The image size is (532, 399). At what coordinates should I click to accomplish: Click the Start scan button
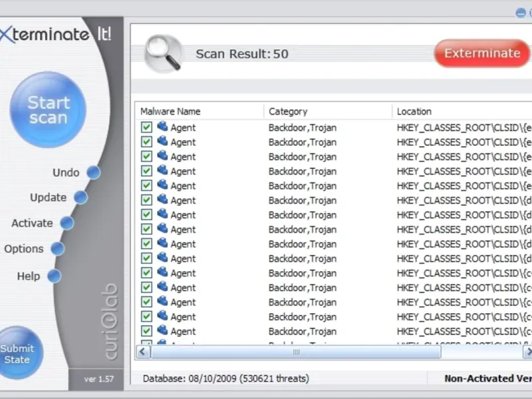(x=48, y=110)
